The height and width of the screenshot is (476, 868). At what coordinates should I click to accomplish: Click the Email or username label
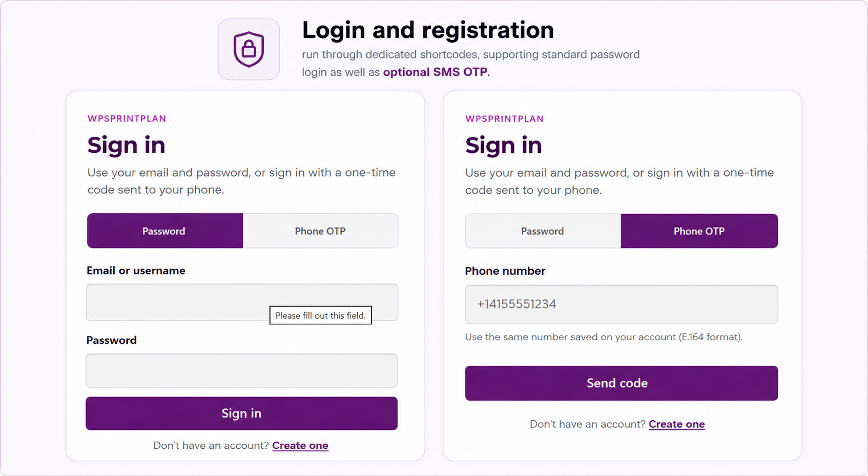[136, 271]
